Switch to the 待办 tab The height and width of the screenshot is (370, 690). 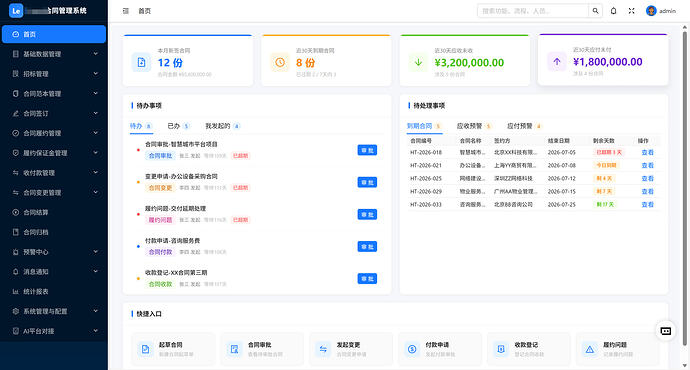[x=141, y=126]
